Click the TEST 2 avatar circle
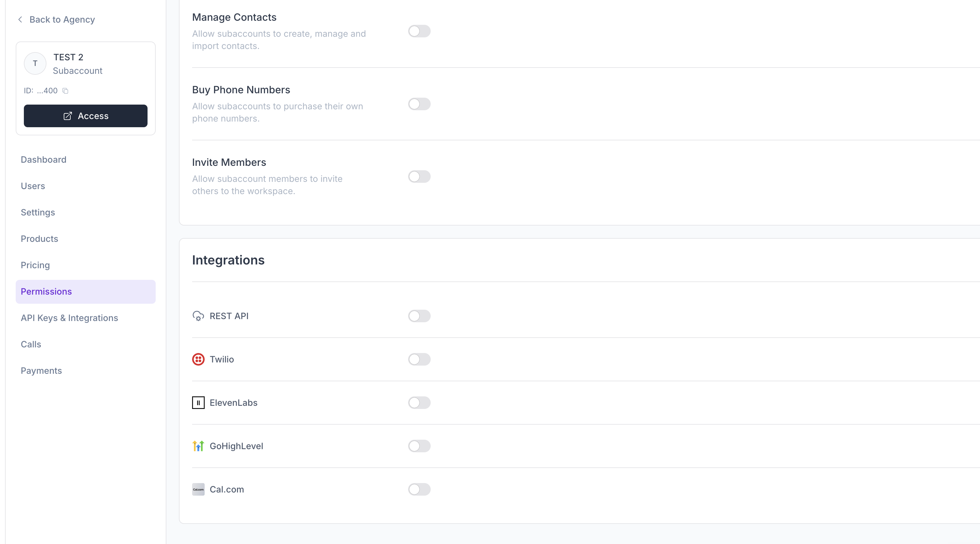 [35, 63]
